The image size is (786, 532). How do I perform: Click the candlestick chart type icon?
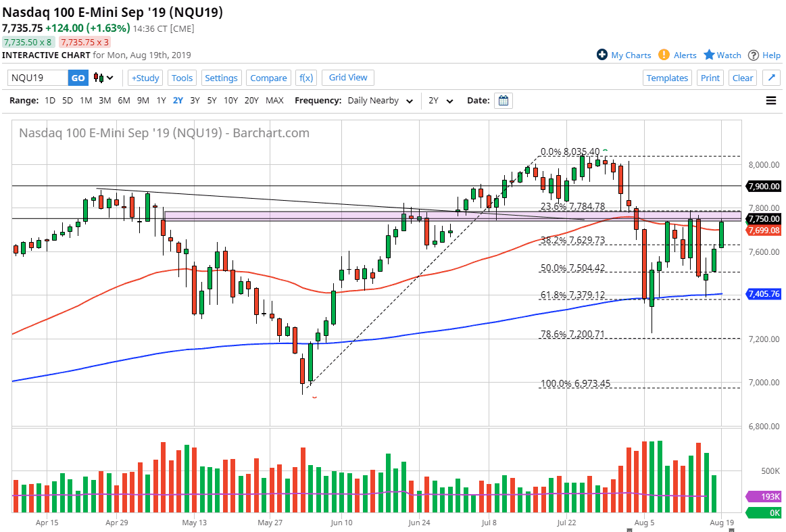(x=100, y=78)
